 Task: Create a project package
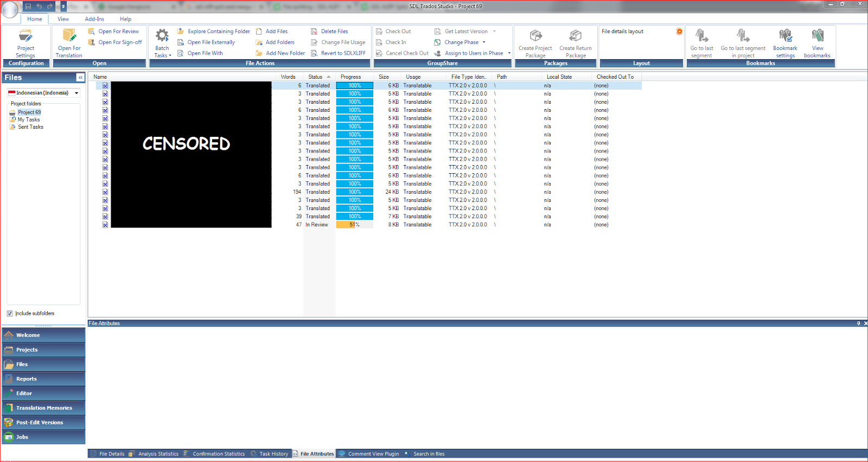click(x=535, y=43)
